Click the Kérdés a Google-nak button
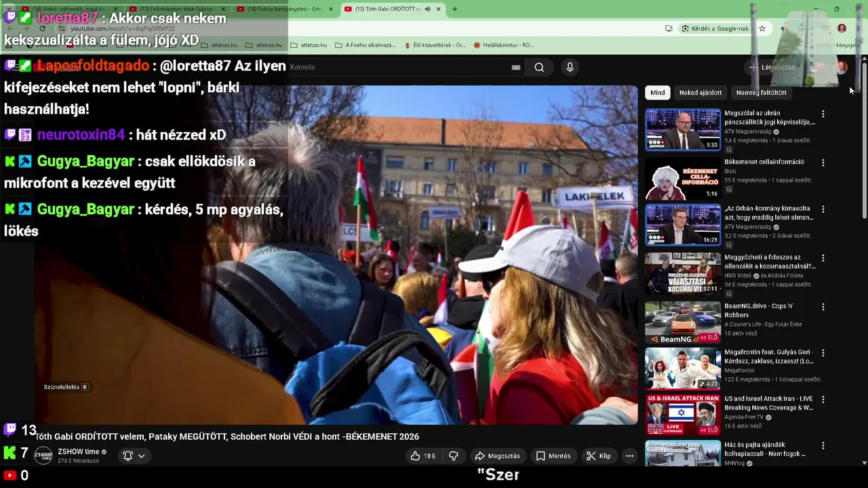This screenshot has width=868, height=488. (x=716, y=28)
